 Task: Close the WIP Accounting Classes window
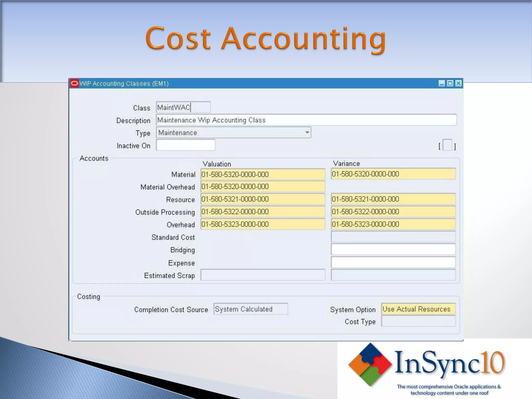(458, 83)
